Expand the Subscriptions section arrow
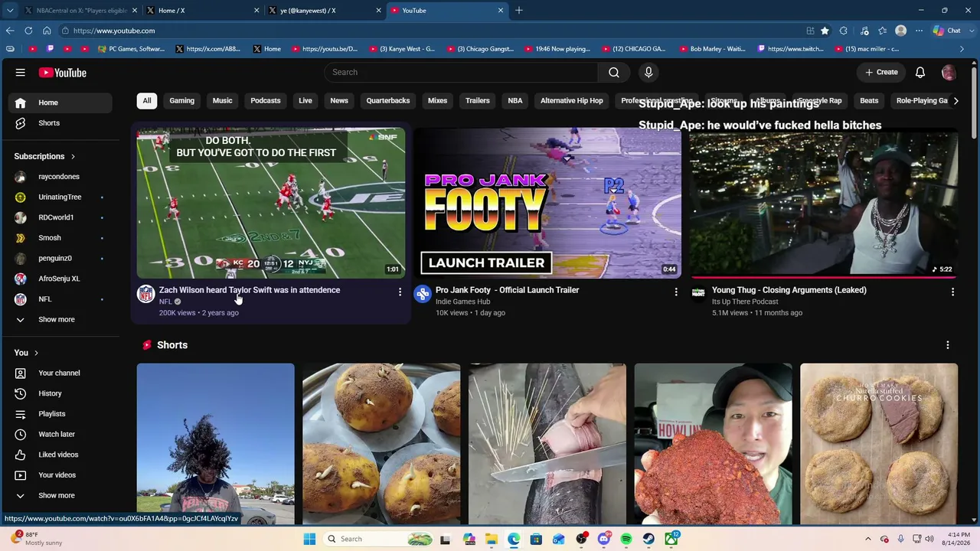 pos(73,157)
